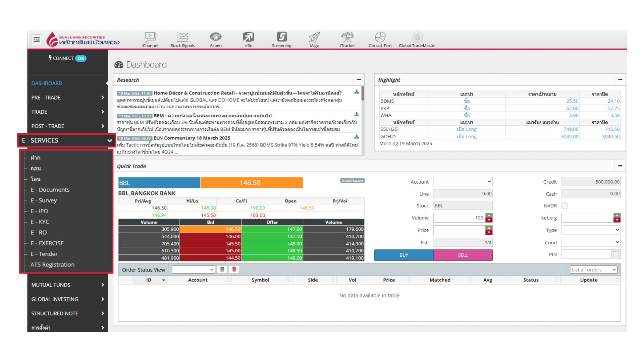
Task: Sort orders by the ID column arrow
Action: pos(163,280)
